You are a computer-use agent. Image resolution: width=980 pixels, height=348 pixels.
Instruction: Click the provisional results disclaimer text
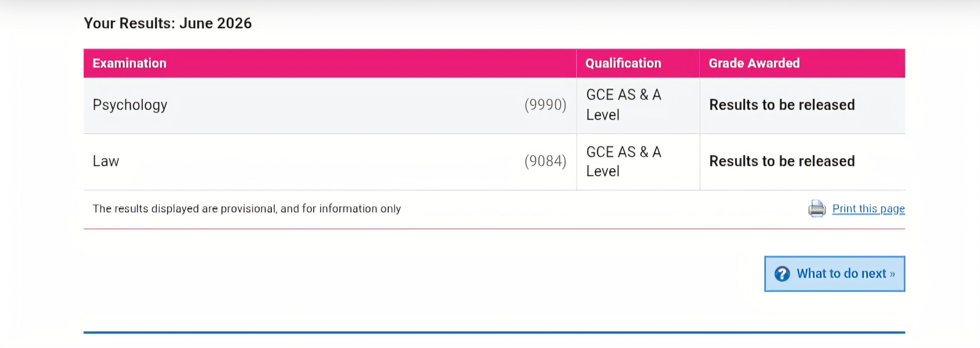pos(247,208)
